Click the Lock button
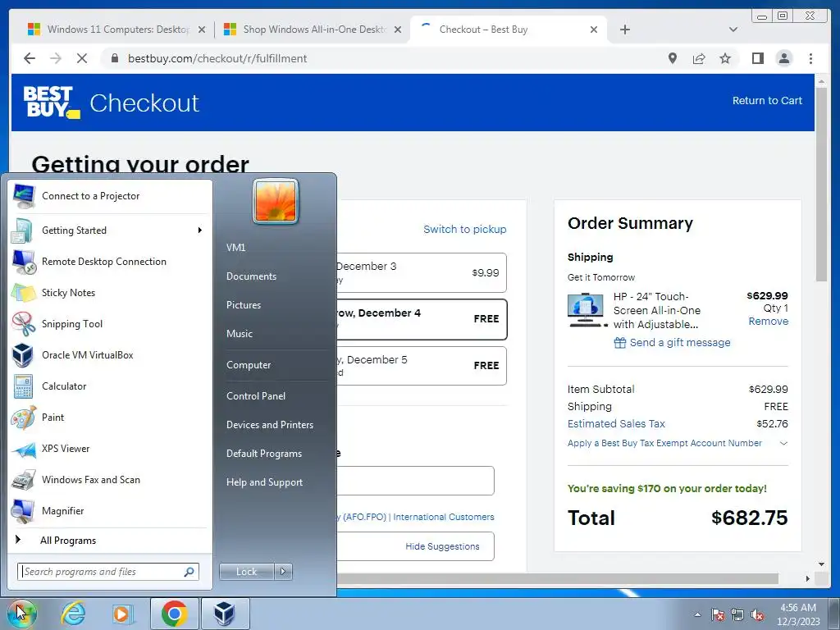This screenshot has height=630, width=840. point(247,572)
